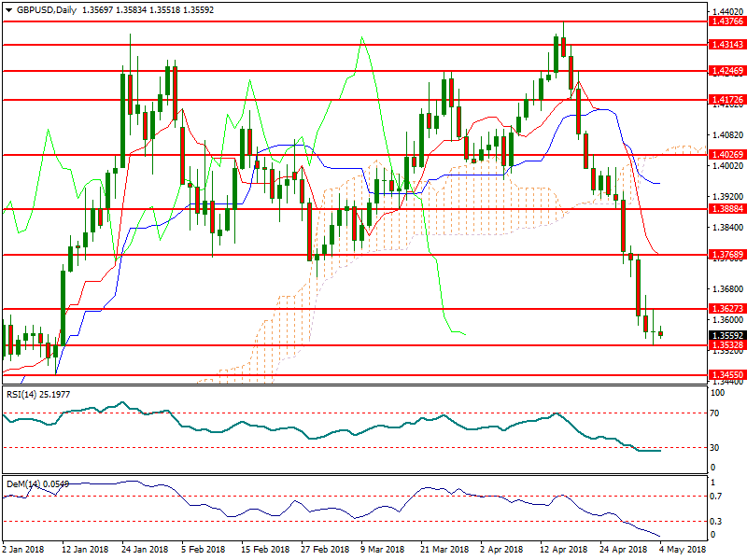The height and width of the screenshot is (560, 747).
Task: Click the 1.41726 red price label
Action: (727, 99)
